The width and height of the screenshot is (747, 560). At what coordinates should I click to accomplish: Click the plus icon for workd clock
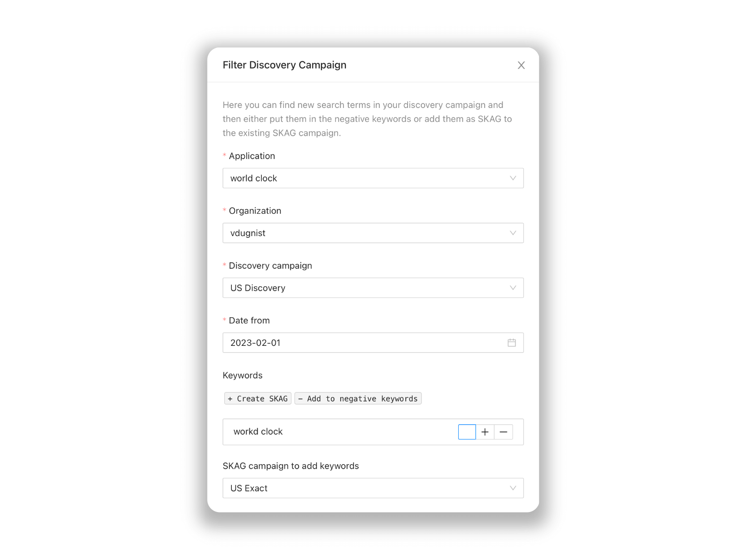[x=485, y=432]
